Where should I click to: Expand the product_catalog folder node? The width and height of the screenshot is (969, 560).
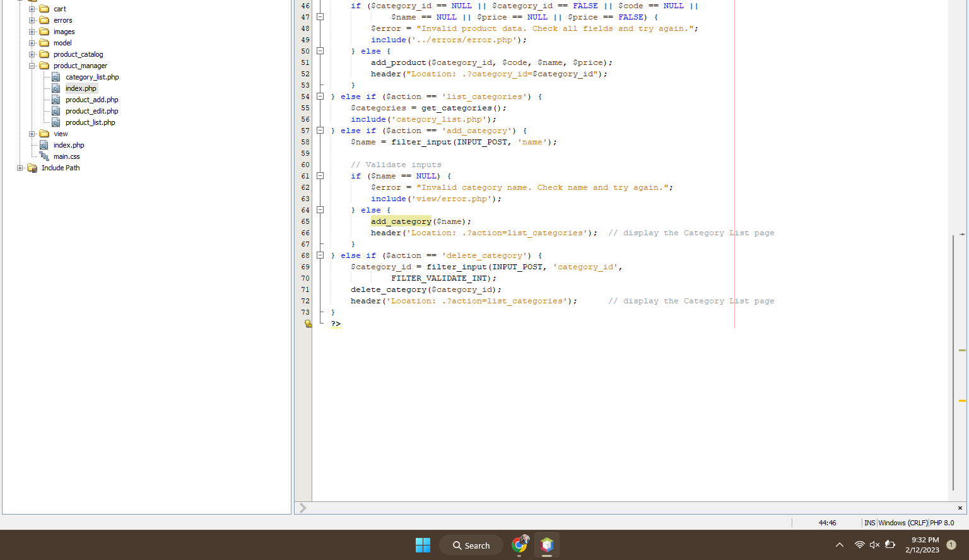(32, 54)
